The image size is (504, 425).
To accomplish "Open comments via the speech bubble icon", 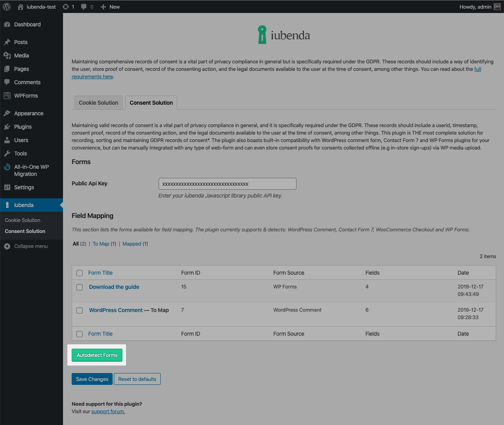I will (x=84, y=7).
